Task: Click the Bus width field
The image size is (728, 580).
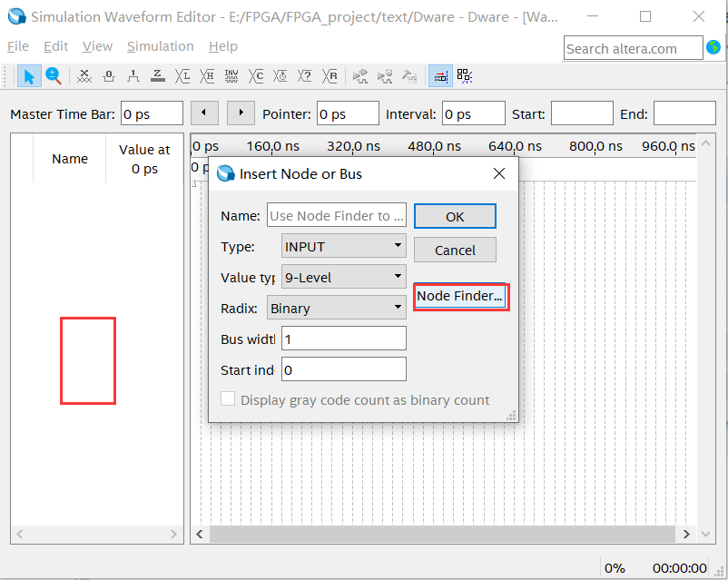Action: (x=343, y=339)
